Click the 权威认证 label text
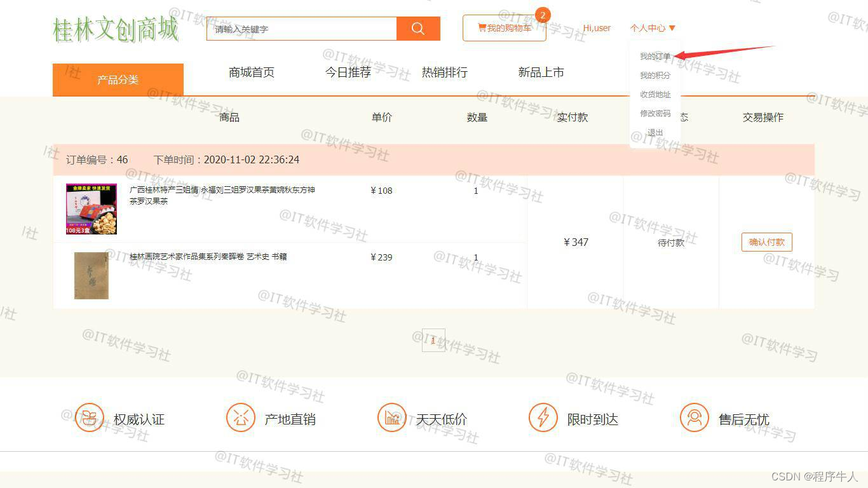868x488 pixels. tap(139, 419)
